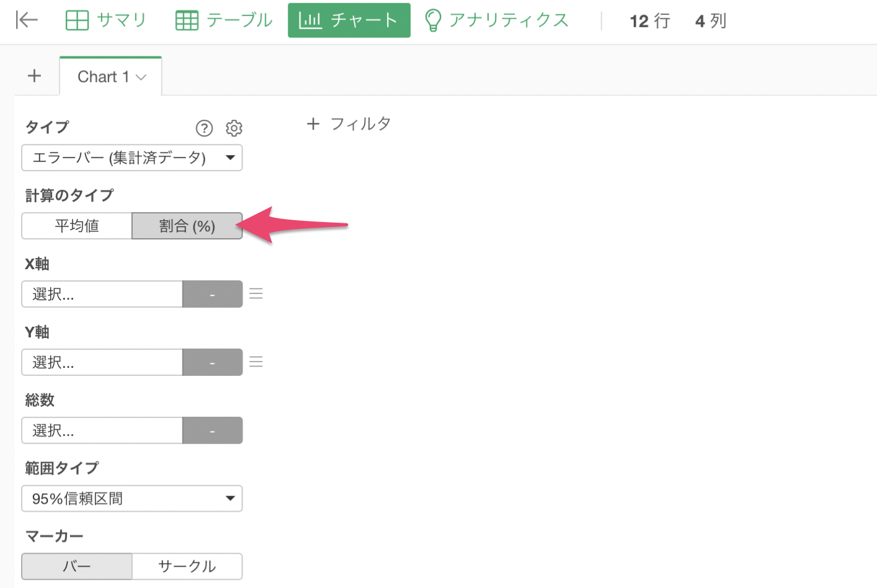The image size is (877, 588).
Task: Select 平均値 calculation type
Action: [x=77, y=226]
